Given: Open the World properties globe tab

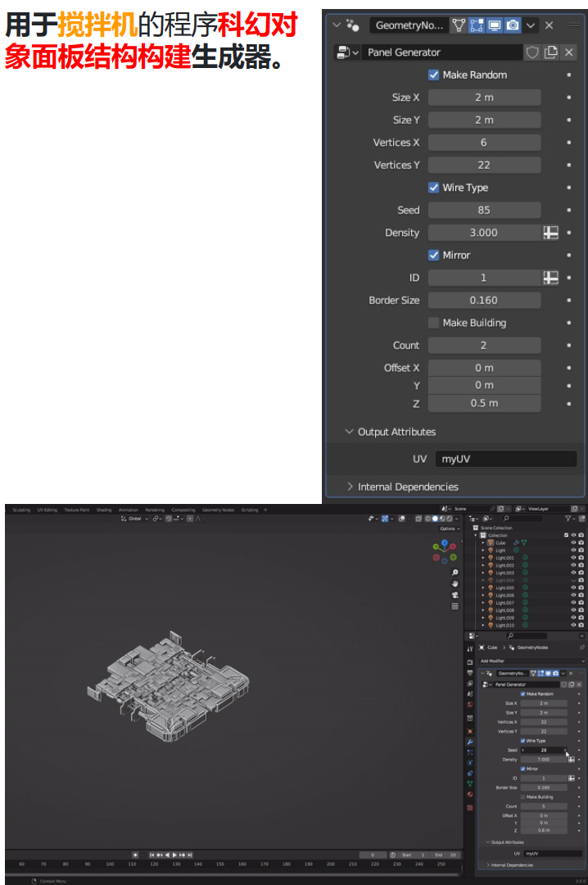Looking at the screenshot, I should point(469,705).
